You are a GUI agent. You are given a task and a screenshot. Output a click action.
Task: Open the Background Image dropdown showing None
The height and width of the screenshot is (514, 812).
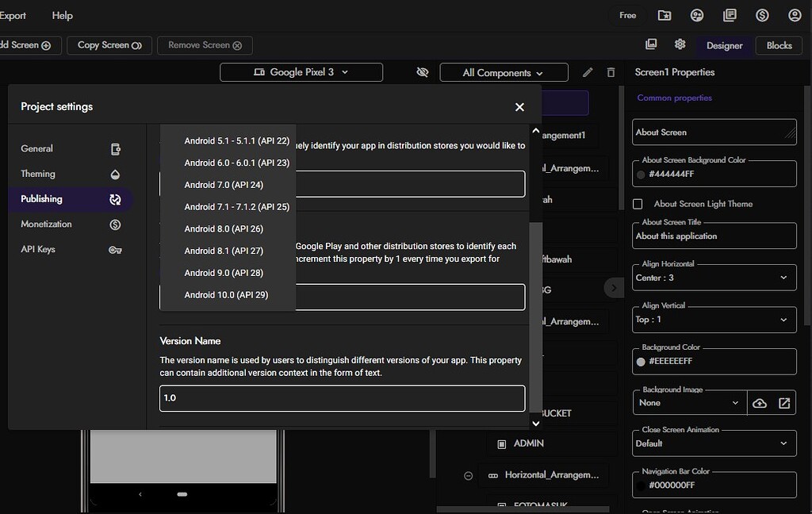(688, 403)
